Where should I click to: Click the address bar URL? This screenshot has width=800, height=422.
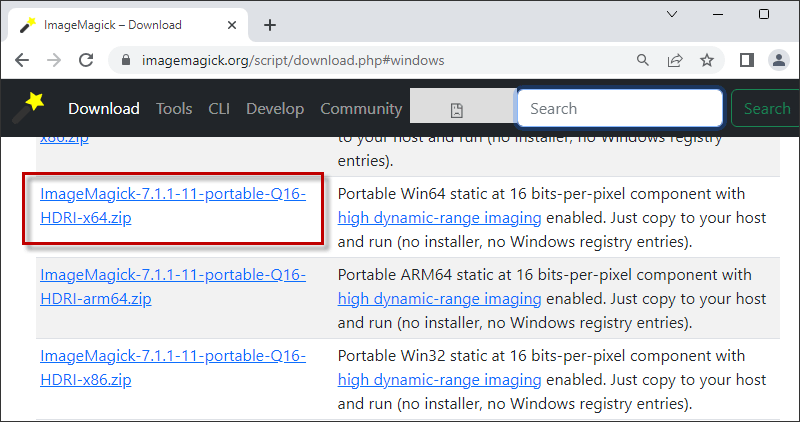(293, 60)
